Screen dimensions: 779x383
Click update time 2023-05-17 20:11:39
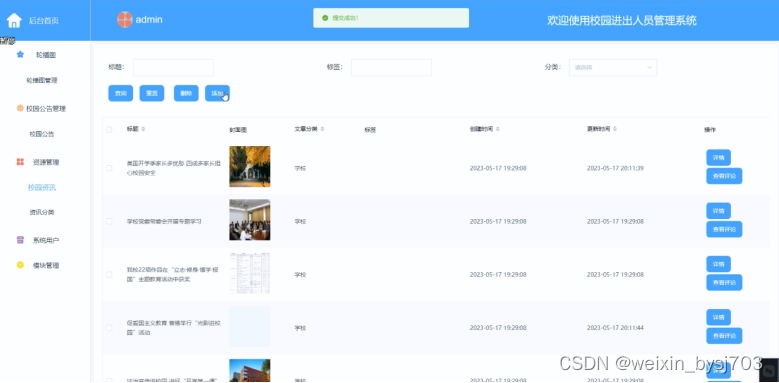(615, 168)
